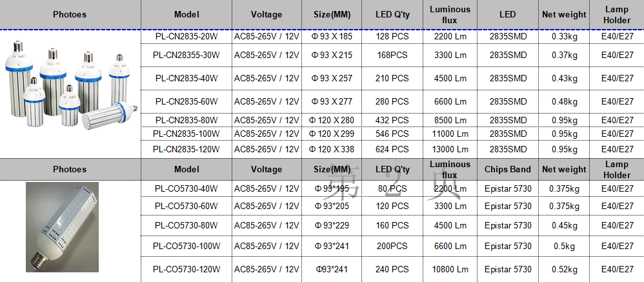This screenshot has width=644, height=282.
Task: Click Epistar 5730 in the 120W row
Action: (508, 269)
